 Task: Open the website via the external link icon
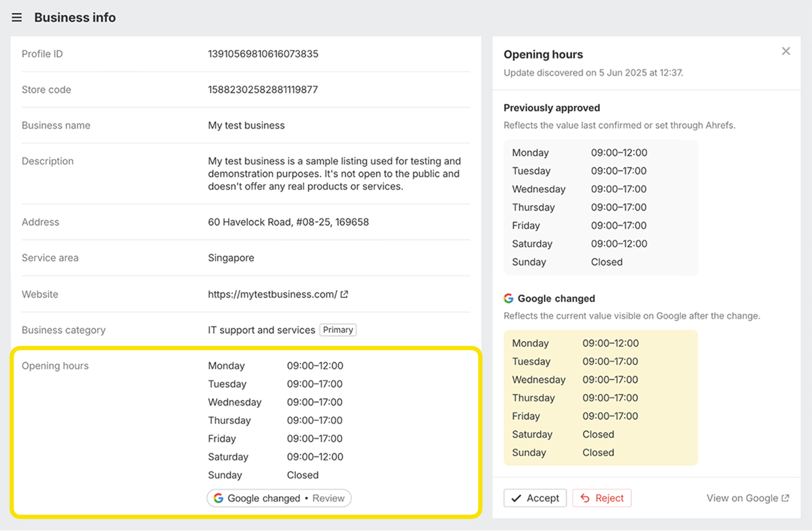point(343,294)
